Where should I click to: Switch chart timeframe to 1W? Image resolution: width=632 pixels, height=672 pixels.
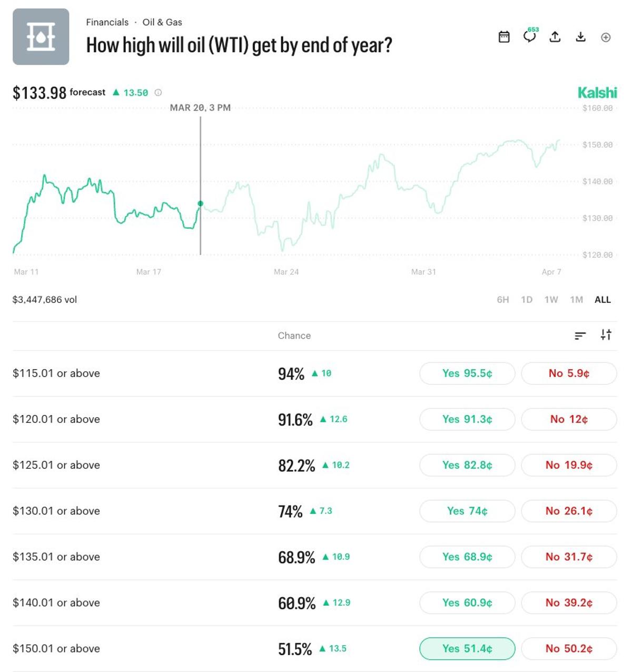[551, 299]
